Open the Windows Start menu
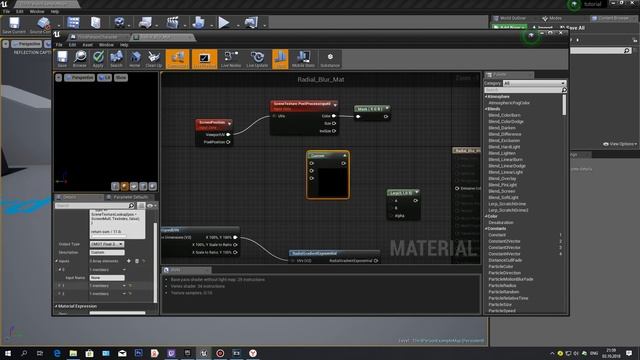640x360 pixels. click(x=7, y=353)
